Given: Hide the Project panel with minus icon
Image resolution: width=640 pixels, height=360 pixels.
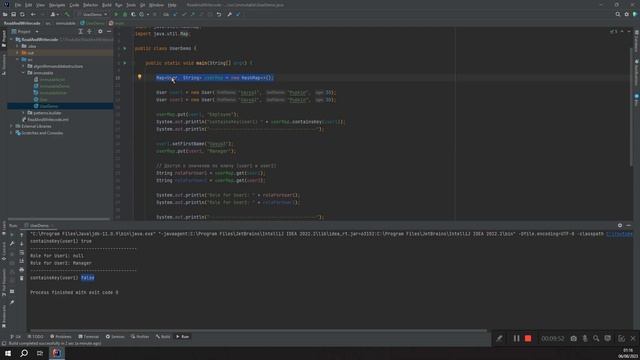Looking at the screenshot, I should coord(109,31).
